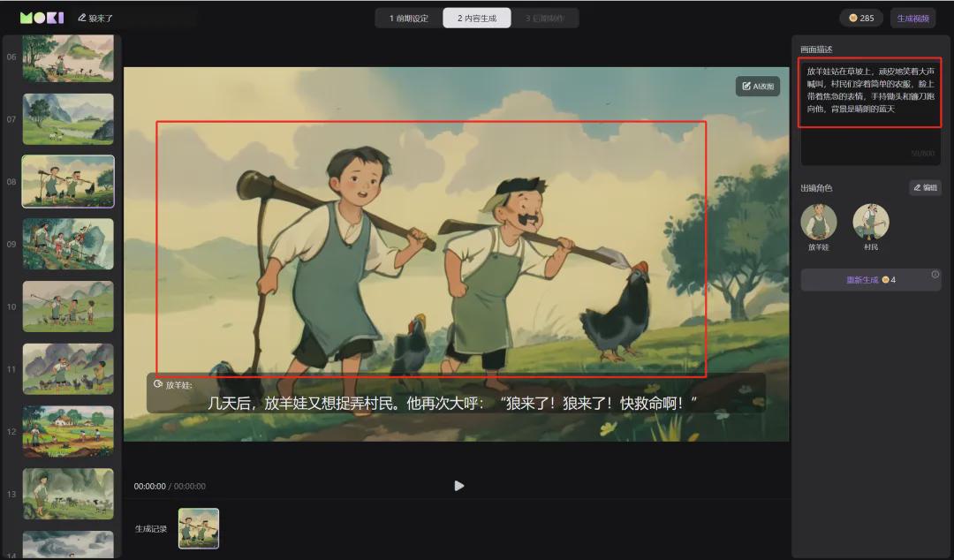954x560 pixels.
Task: Click the 生成视频 button
Action: click(x=913, y=17)
